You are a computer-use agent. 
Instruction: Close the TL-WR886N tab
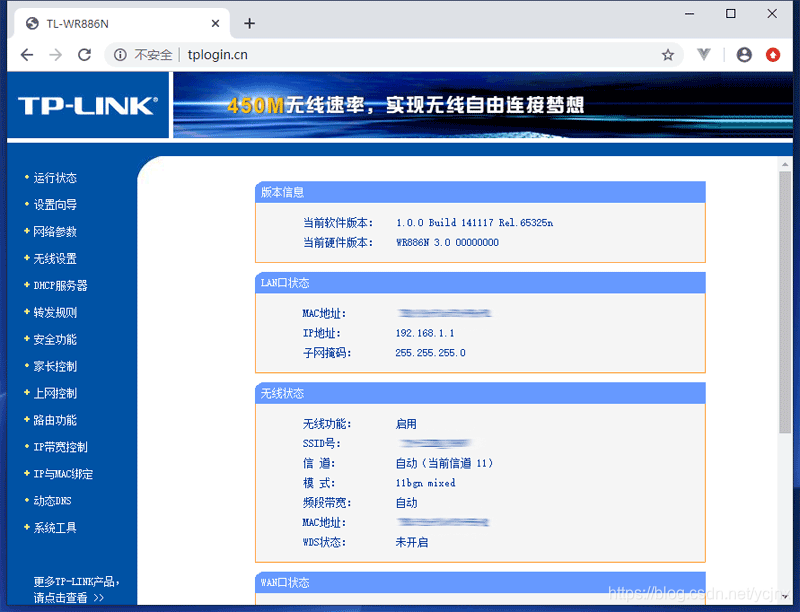coord(215,23)
